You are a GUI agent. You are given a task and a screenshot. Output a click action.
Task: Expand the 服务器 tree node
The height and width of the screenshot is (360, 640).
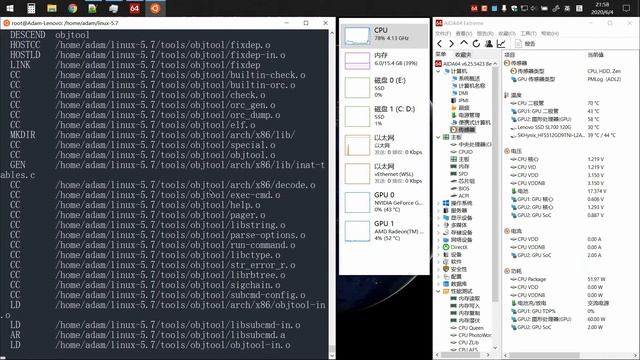438,211
